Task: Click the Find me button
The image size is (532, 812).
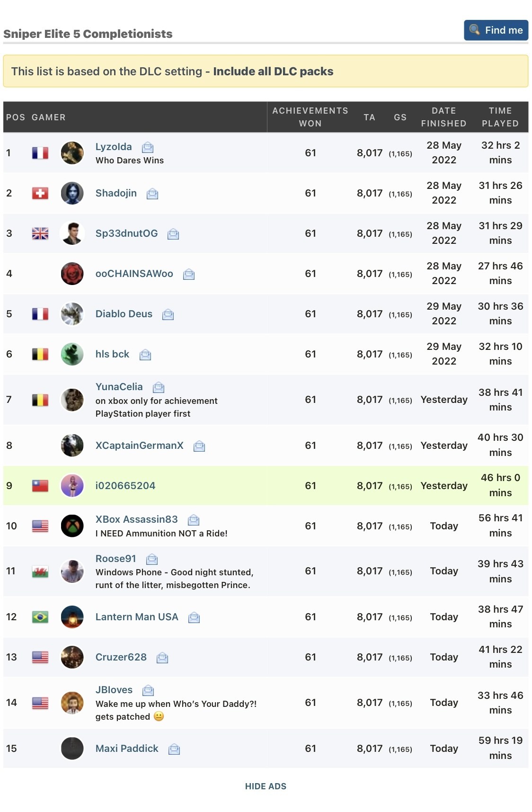Action: coord(496,30)
